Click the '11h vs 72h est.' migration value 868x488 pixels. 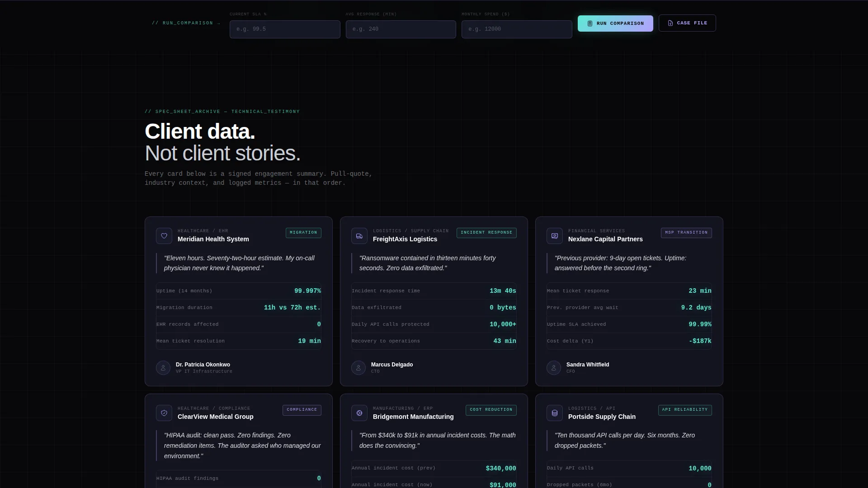click(x=292, y=308)
